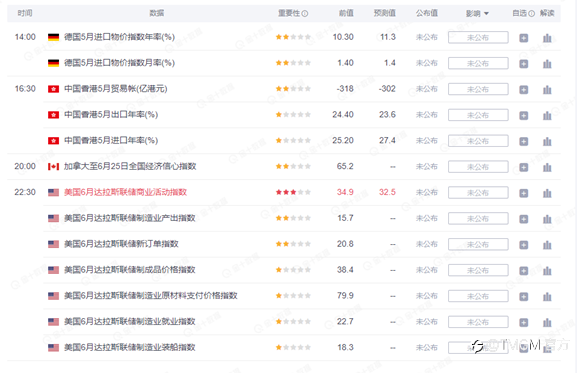Open 美国6月达拉斯联储制造业产出指数 link
Screen dimensions: 577x373
coord(130,218)
